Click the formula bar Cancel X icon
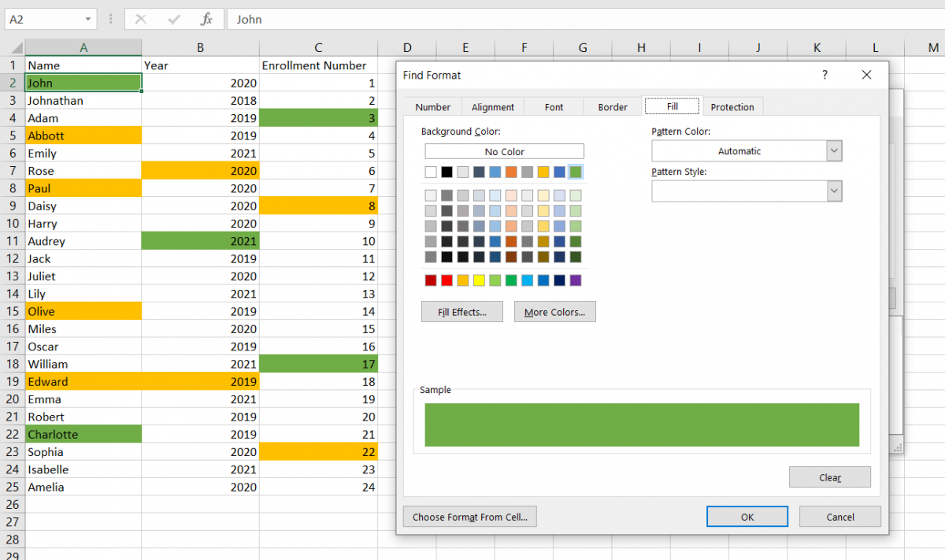945x560 pixels. click(141, 19)
